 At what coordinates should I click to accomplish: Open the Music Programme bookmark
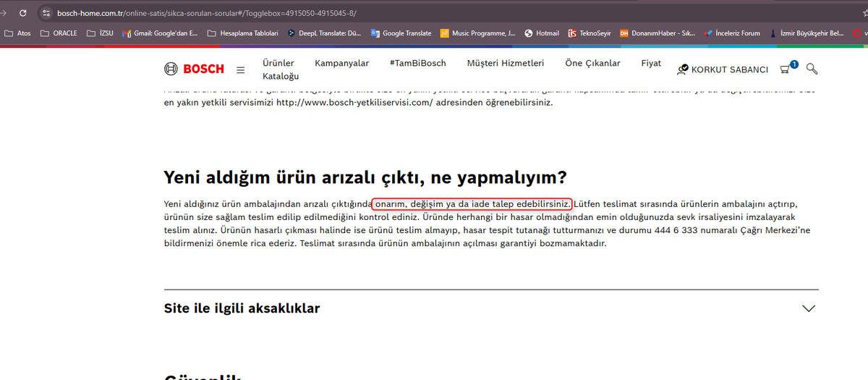pyautogui.click(x=477, y=33)
